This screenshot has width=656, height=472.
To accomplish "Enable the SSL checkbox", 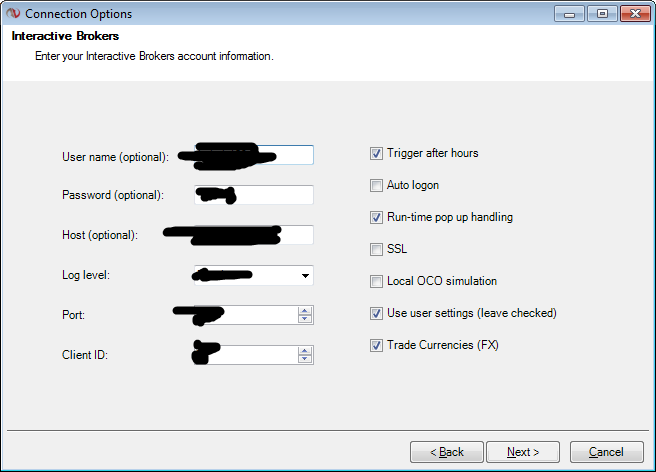I will click(x=376, y=249).
